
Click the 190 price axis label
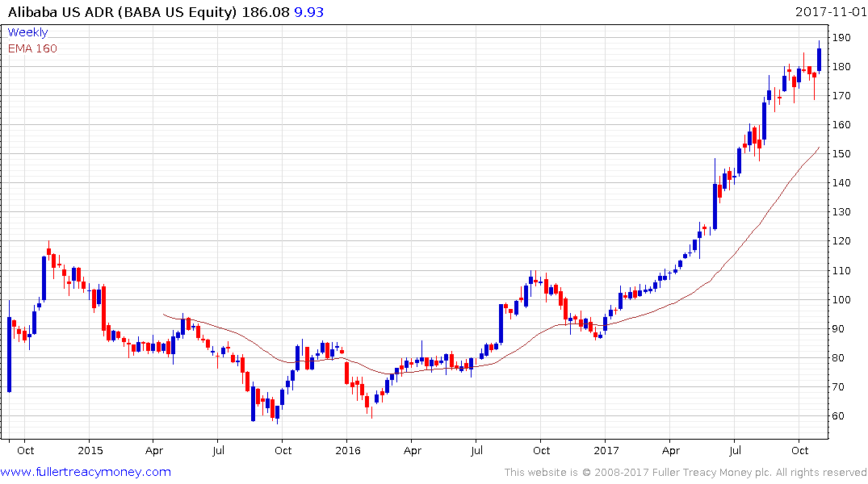pyautogui.click(x=841, y=38)
